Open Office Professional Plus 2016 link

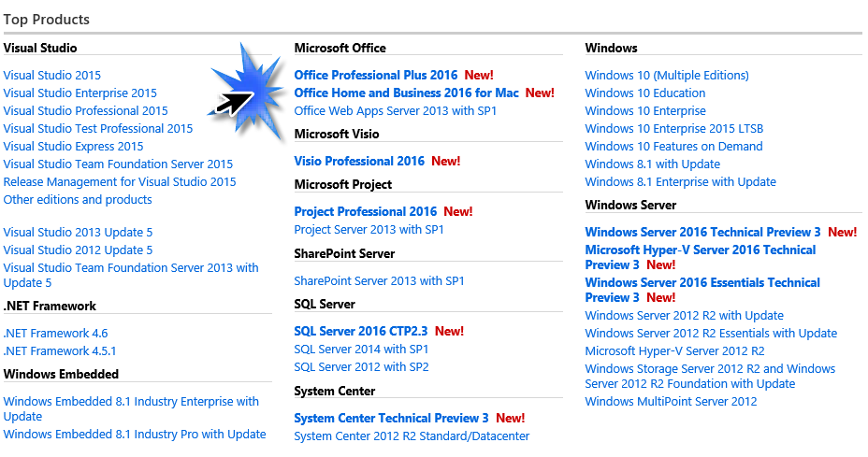click(376, 76)
